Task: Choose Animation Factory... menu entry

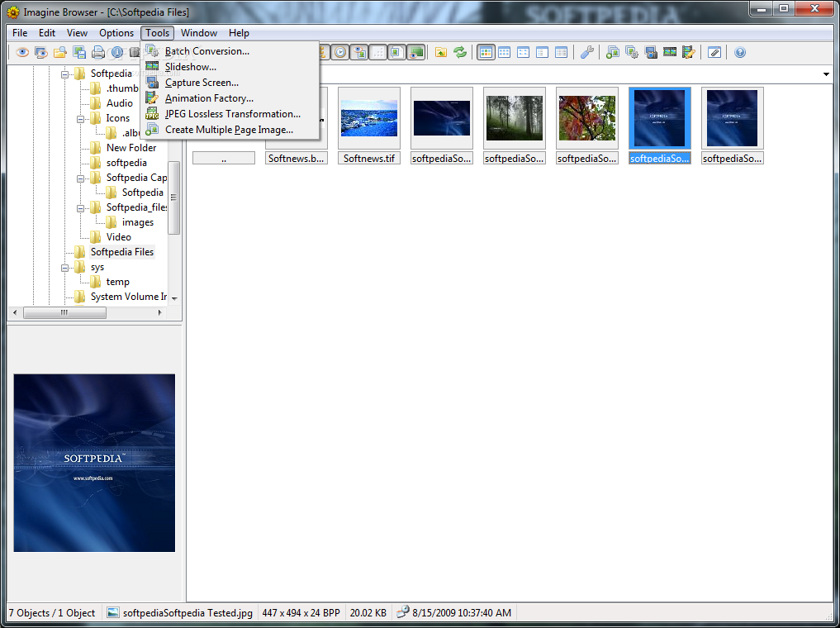Action: [230, 98]
